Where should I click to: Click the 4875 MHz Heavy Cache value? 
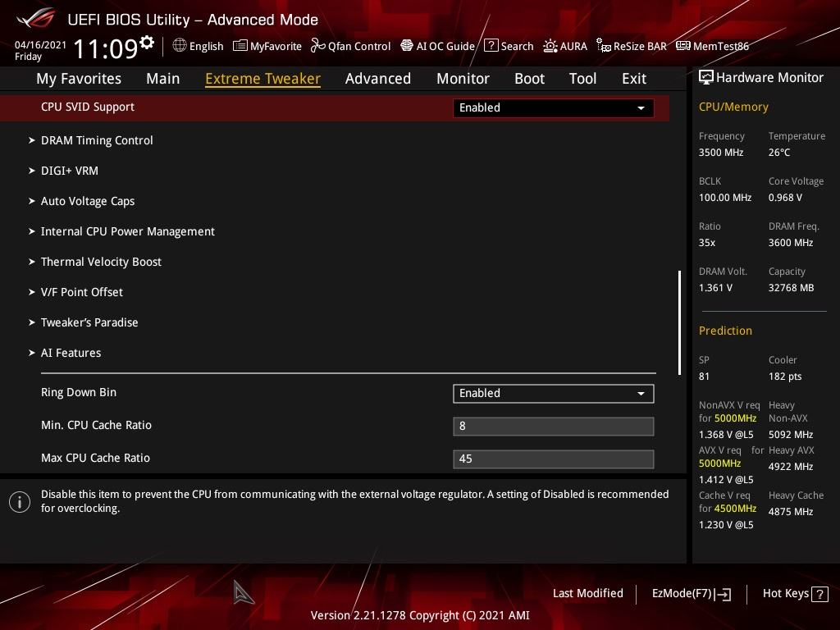pyautogui.click(x=791, y=512)
